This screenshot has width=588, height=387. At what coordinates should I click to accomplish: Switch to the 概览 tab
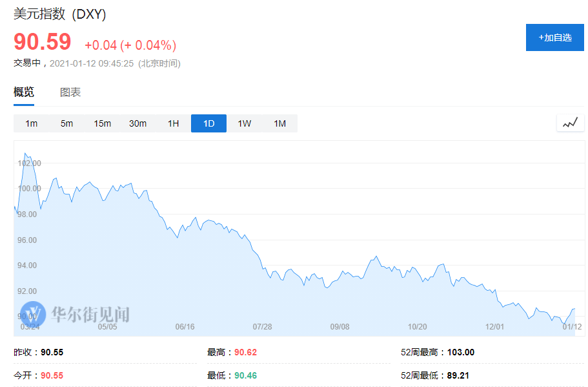click(24, 92)
